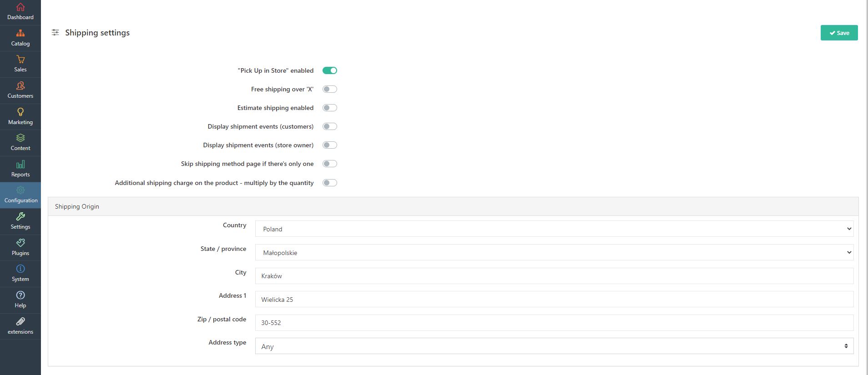Save the shipping settings

click(x=839, y=33)
